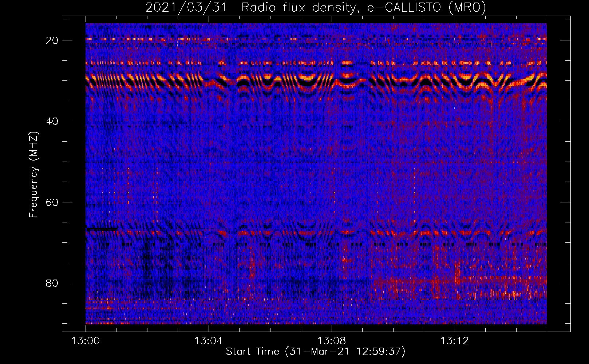Click the 20 frequency tick label
The width and height of the screenshot is (589, 364).
click(52, 40)
